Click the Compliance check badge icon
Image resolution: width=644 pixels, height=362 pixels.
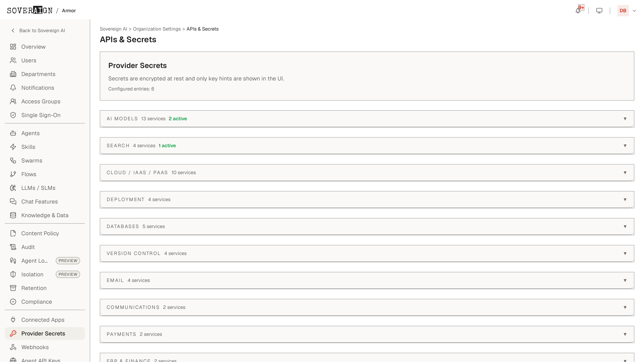tap(13, 302)
